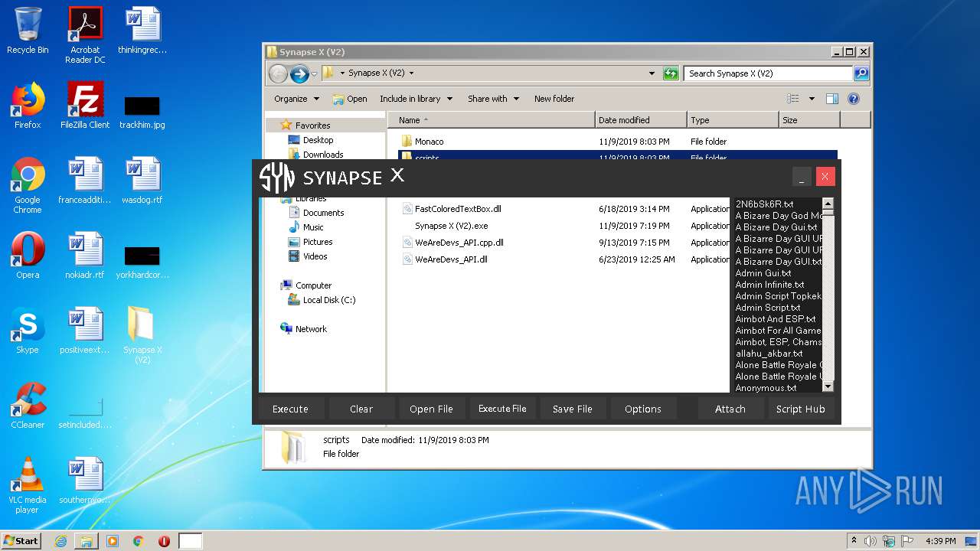Viewport: 980px width, 551px height.
Task: Open CCleaner desktop shortcut
Action: coord(28,406)
